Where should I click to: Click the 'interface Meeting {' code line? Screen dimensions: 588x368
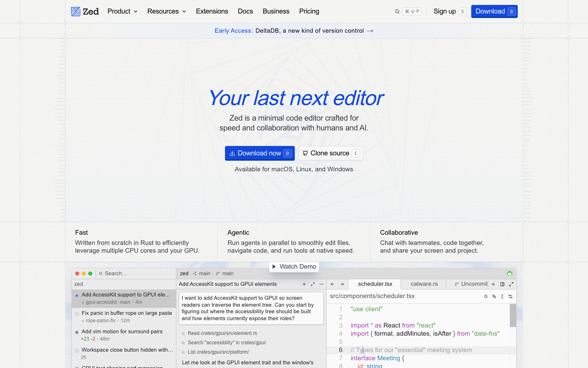click(x=377, y=358)
